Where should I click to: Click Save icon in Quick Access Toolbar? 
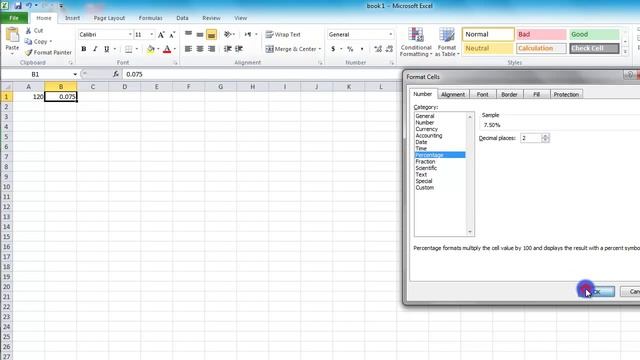(x=18, y=6)
